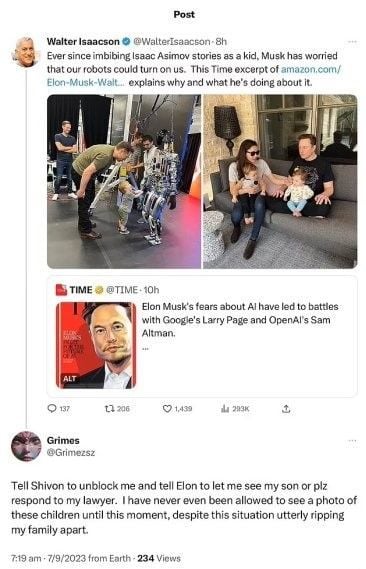The height and width of the screenshot is (569, 366).
Task: Click Grimes' profile avatar
Action: [26, 446]
